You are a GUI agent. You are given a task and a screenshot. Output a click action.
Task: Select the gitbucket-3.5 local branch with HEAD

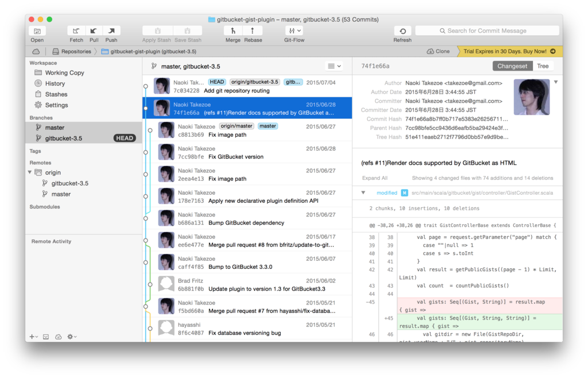[x=84, y=138]
